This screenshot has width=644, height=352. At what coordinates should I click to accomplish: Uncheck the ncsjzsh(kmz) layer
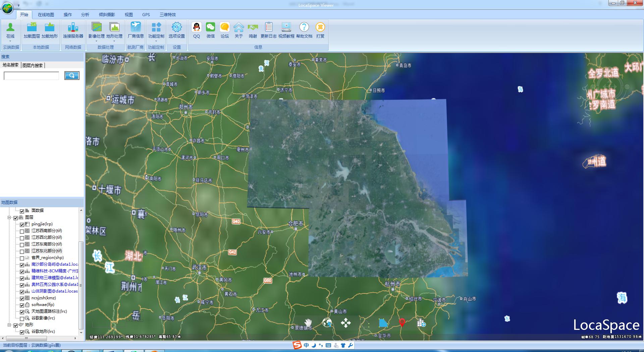tap(22, 298)
